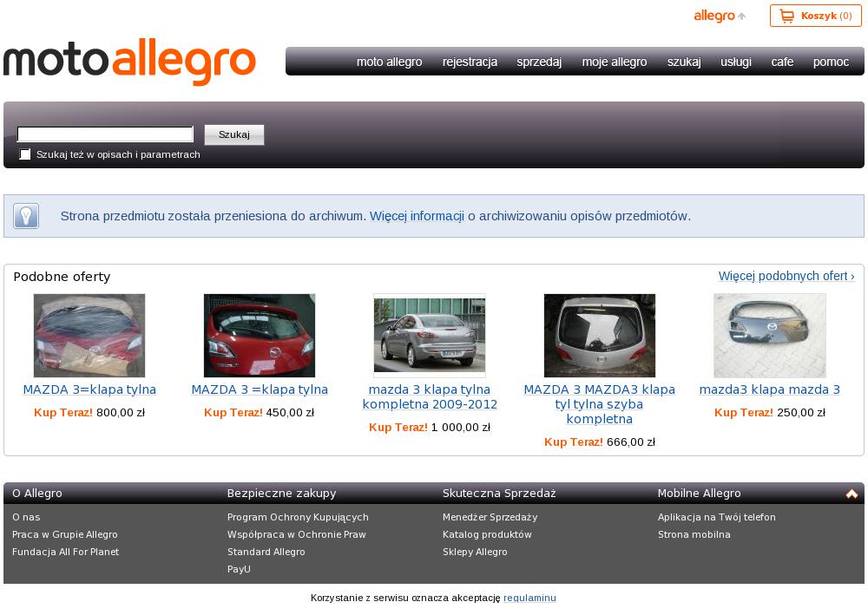Open Więcej podobnych ofert link
Screen dimensions: 868x615
[786, 276]
